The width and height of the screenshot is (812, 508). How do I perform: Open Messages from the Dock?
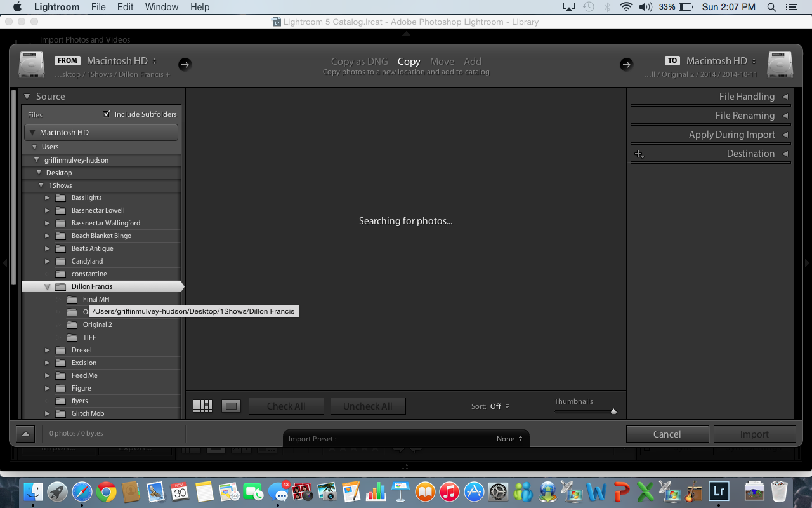(278, 491)
